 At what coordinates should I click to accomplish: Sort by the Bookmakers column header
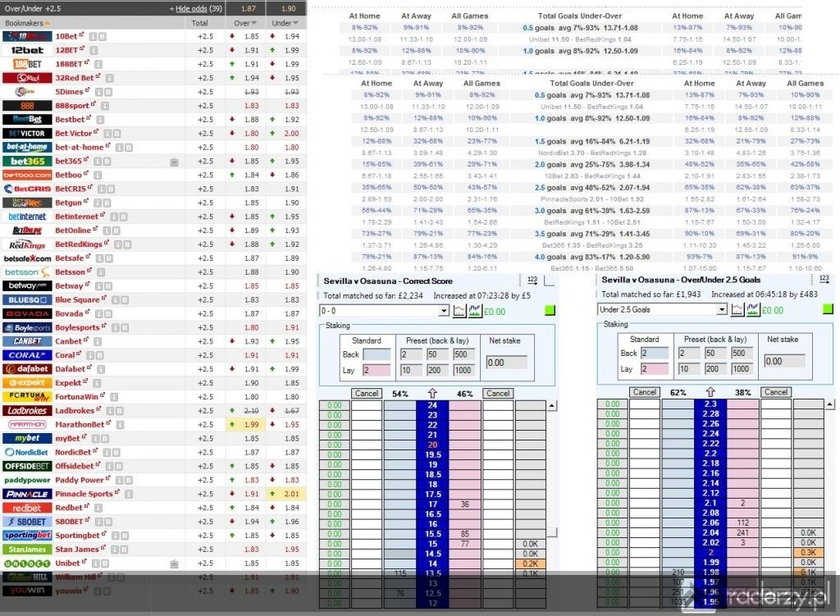(x=27, y=23)
